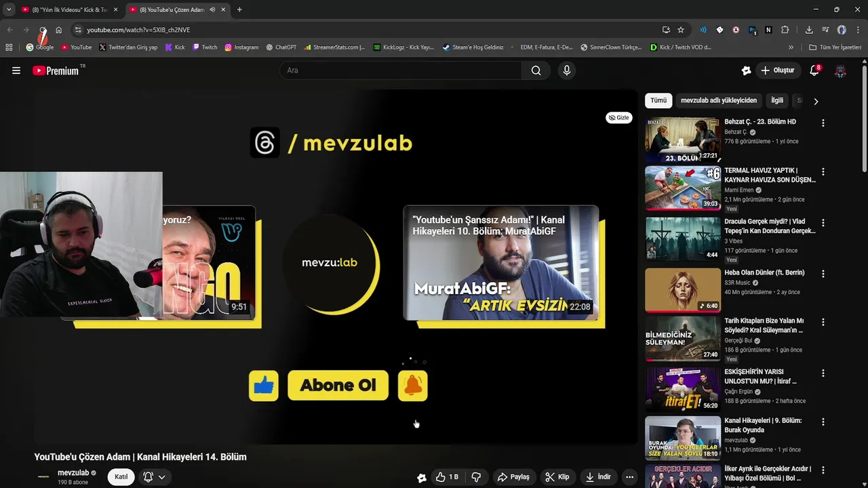The height and width of the screenshot is (488, 868).
Task: Start voice search with the microphone
Action: (567, 70)
